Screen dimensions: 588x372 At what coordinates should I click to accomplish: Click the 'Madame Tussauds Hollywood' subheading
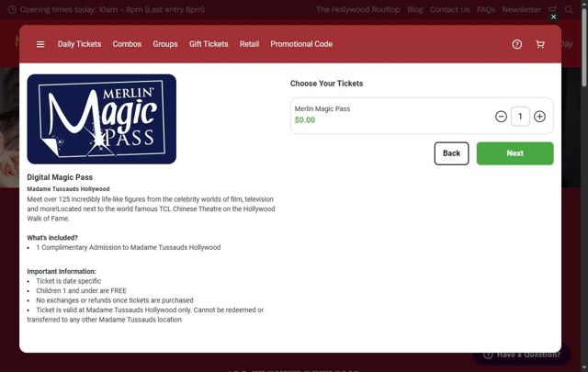point(68,189)
